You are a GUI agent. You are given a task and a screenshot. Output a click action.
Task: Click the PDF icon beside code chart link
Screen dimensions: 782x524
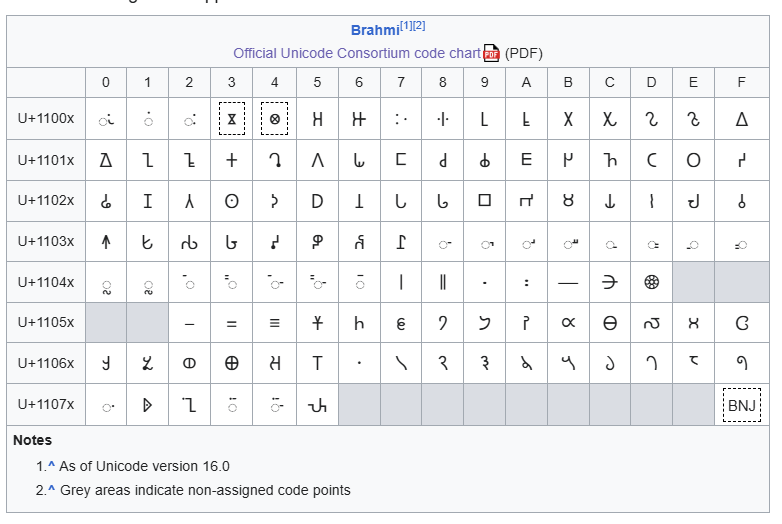point(491,53)
